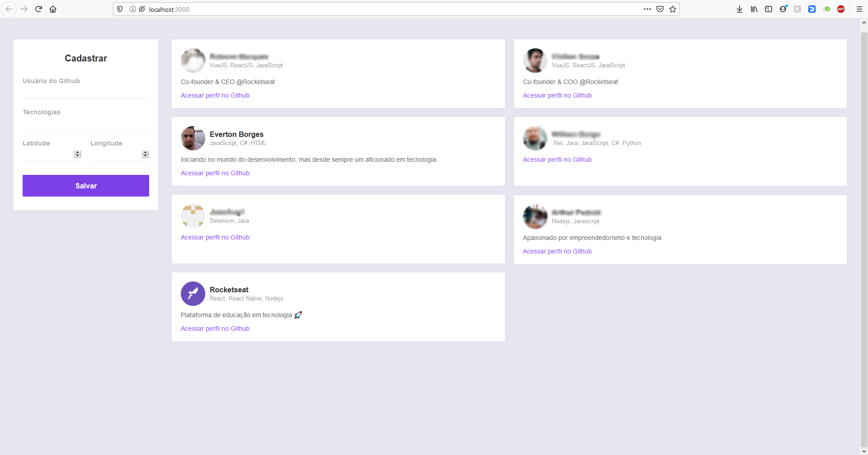Image resolution: width=868 pixels, height=455 pixels.
Task: Click the gray M extension icon
Action: tap(797, 9)
